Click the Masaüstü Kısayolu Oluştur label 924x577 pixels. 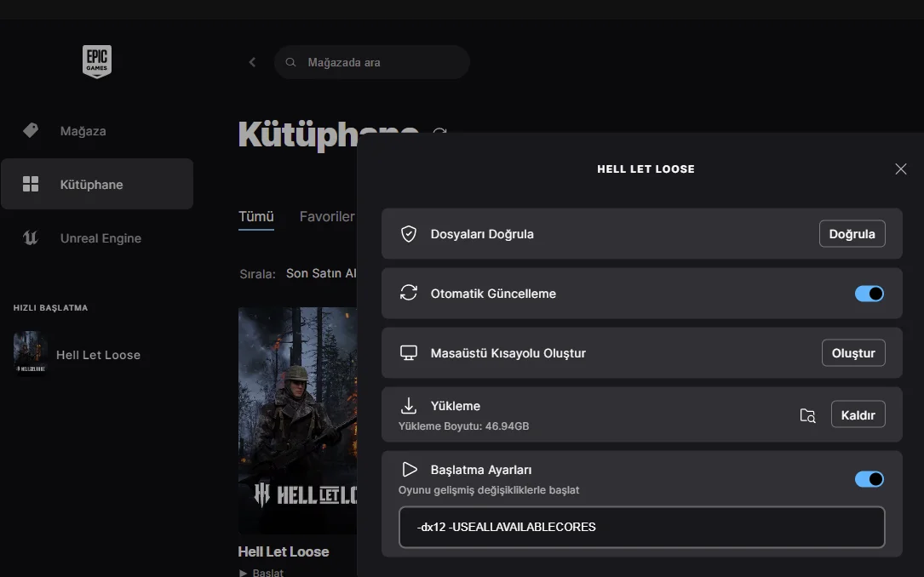coord(508,352)
